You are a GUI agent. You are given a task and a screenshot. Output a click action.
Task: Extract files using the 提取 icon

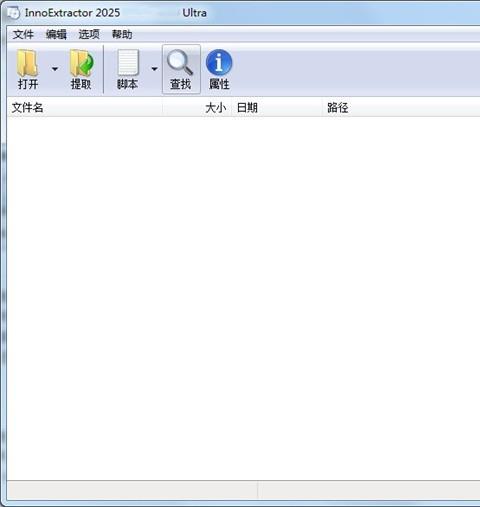(x=81, y=69)
